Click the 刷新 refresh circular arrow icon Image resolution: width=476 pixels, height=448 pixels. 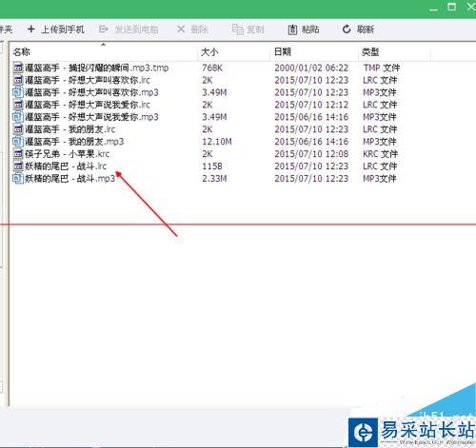click(x=347, y=29)
